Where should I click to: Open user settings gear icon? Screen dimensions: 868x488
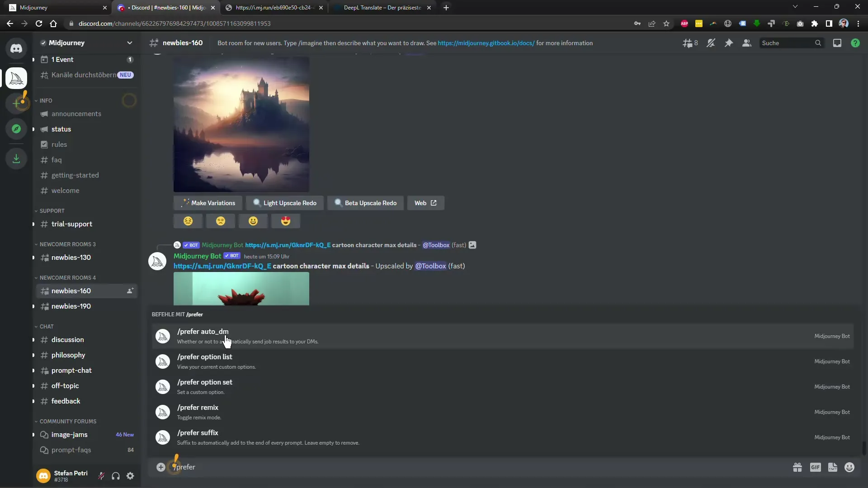[130, 476]
